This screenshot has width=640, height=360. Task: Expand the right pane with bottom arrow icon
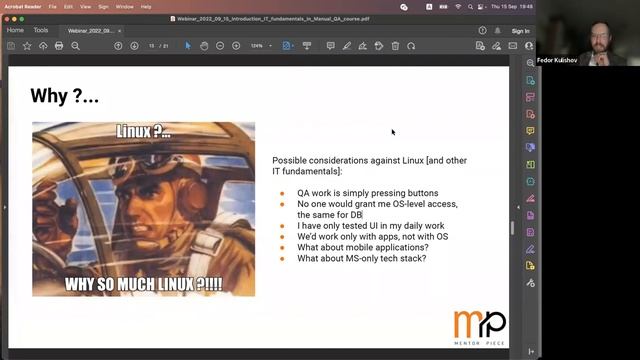pos(531,351)
